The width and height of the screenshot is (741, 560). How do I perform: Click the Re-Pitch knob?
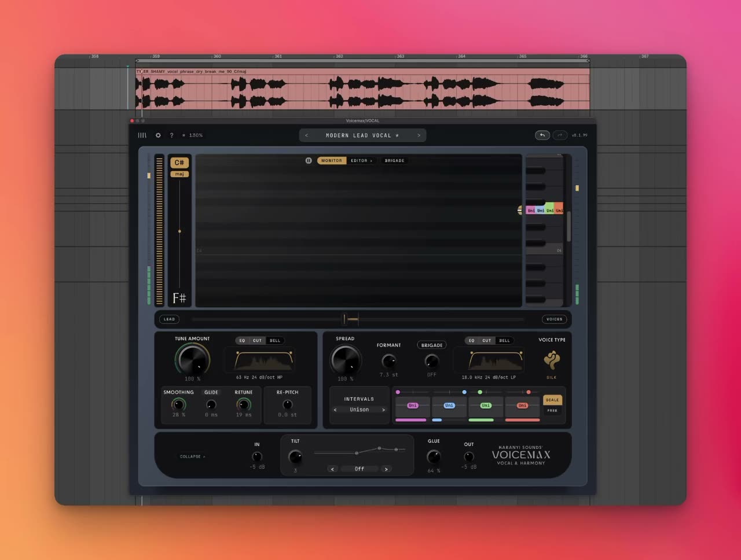click(x=287, y=404)
